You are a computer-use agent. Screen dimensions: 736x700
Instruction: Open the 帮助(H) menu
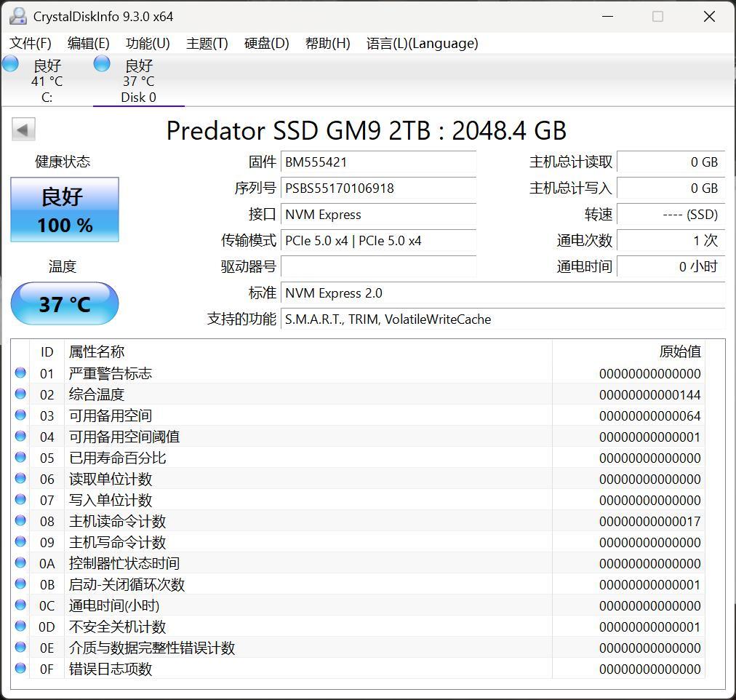pyautogui.click(x=327, y=43)
